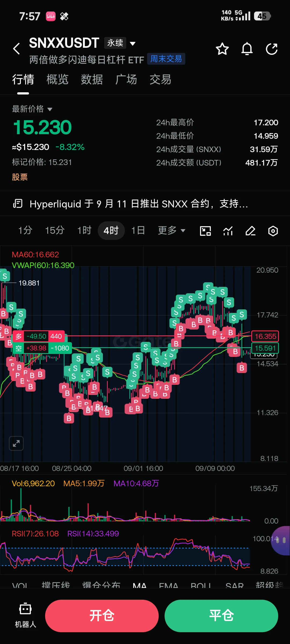Select the 15分 chart interval

pyautogui.click(x=55, y=230)
